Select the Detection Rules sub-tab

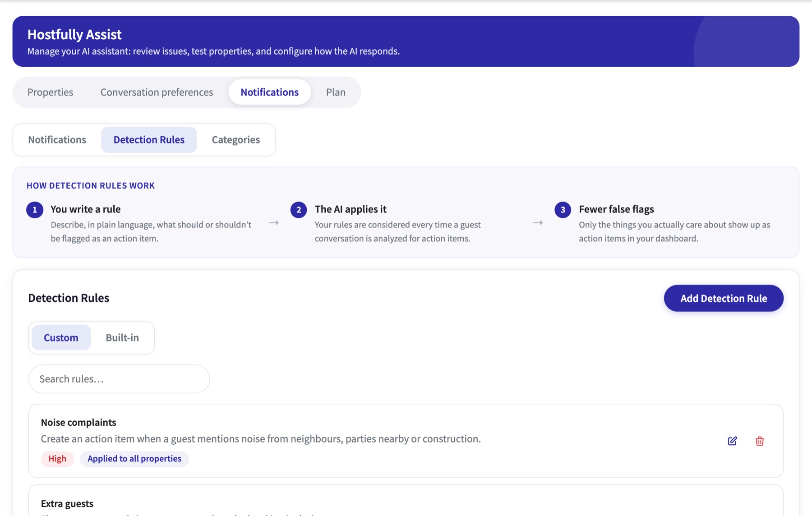click(x=149, y=140)
